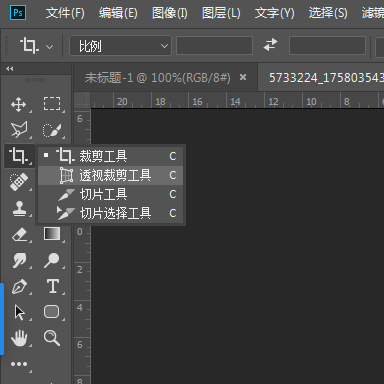Close the 未标题-1 document tab
384x384 pixels.
point(243,77)
